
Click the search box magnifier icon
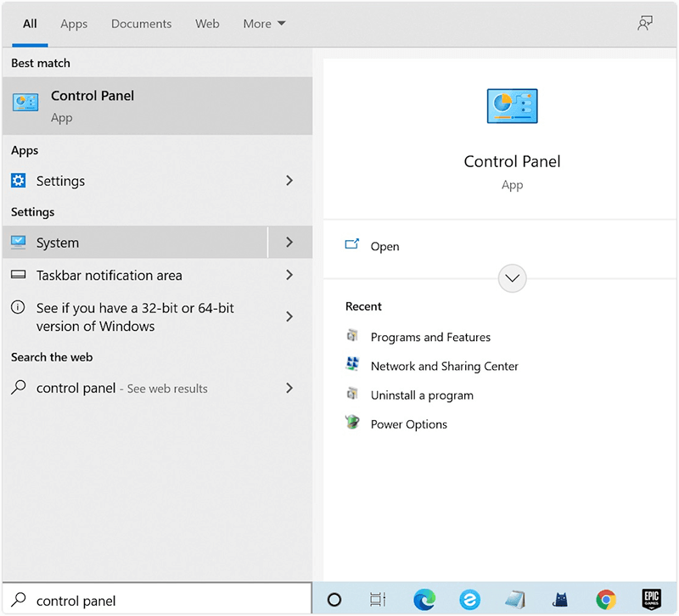[18, 600]
